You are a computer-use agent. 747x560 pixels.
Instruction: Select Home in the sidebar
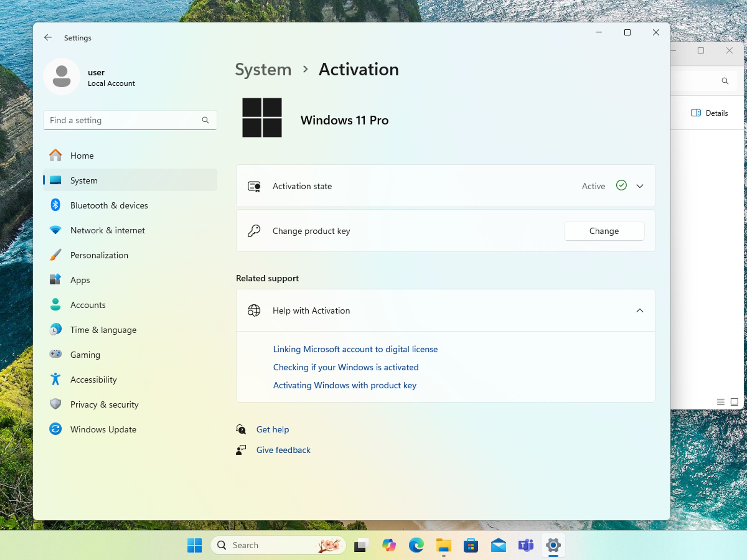tap(130, 156)
